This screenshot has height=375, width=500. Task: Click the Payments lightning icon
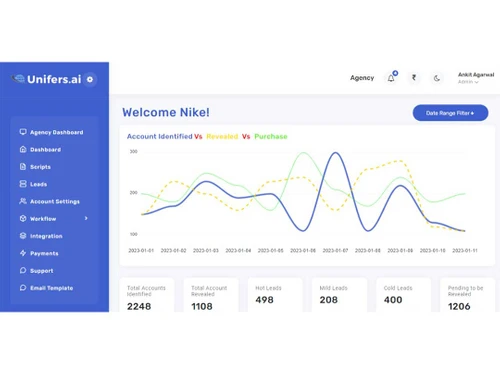click(23, 253)
